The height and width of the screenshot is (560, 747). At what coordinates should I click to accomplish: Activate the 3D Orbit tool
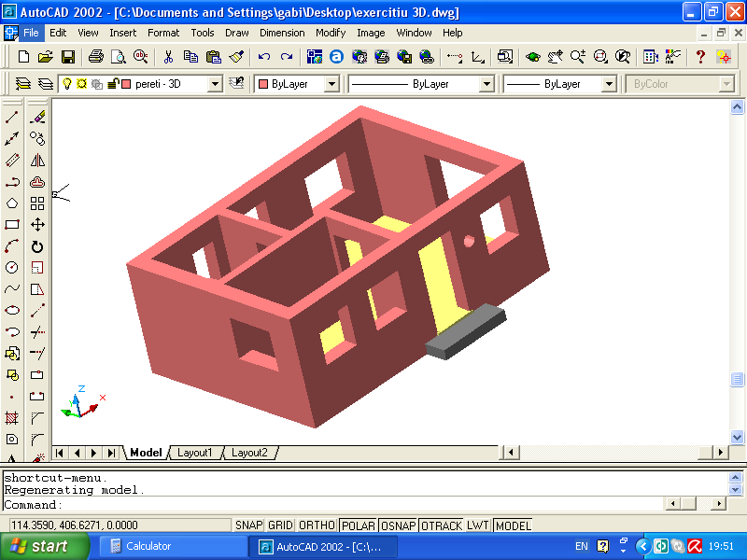(x=532, y=57)
